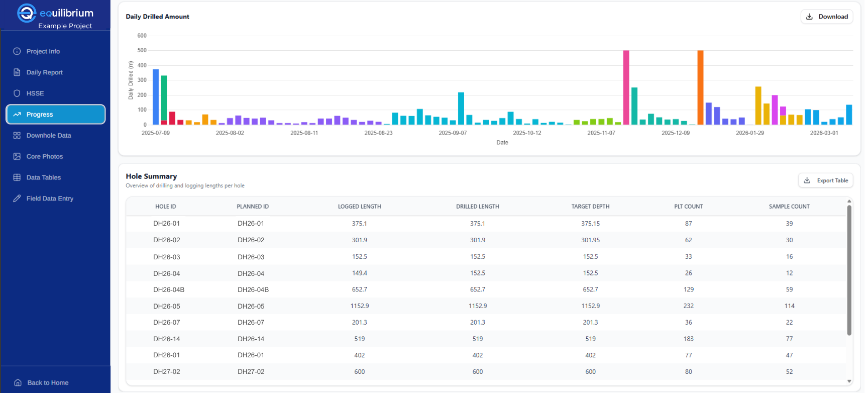Click the PLT count value 232

click(x=689, y=306)
